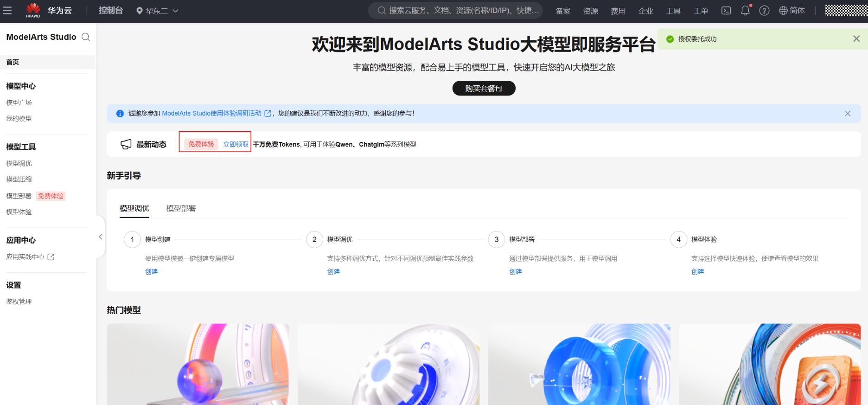Dismiss the survey invitation banner
The height and width of the screenshot is (405, 868).
[848, 114]
